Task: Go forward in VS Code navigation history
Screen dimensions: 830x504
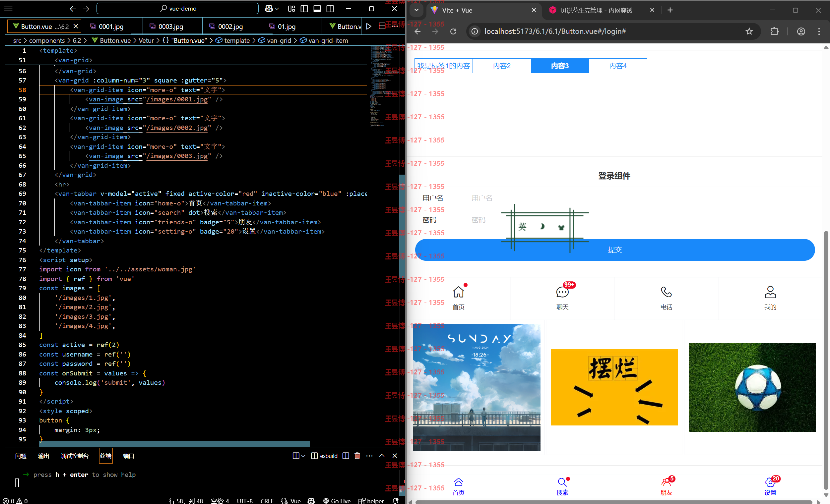Action: [x=86, y=9]
